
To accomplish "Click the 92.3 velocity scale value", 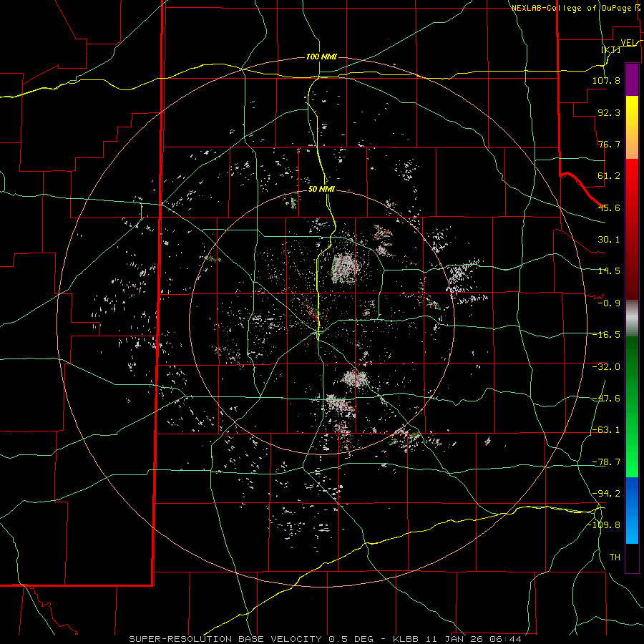I will point(609,112).
